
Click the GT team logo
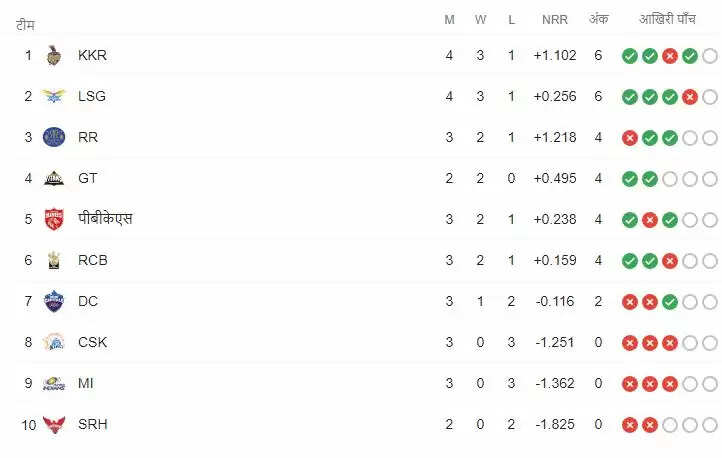53,179
